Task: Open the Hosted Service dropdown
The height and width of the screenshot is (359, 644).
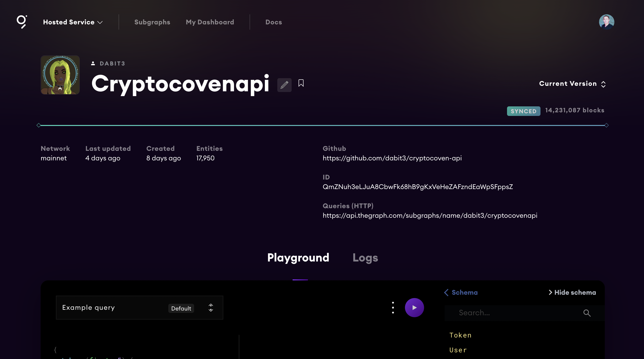Action: (x=73, y=22)
